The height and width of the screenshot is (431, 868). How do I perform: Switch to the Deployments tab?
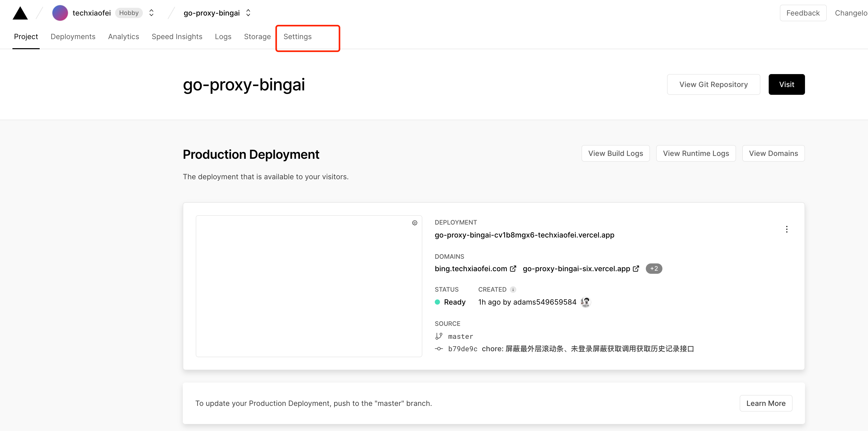(x=73, y=36)
